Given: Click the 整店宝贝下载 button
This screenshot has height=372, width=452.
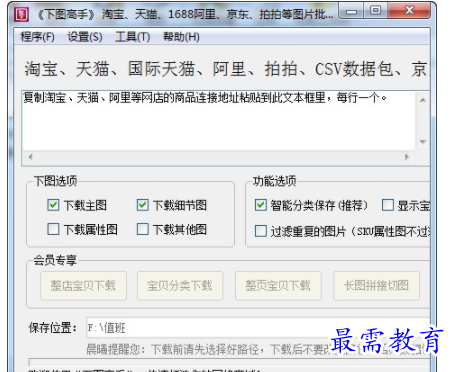Looking at the screenshot, I should tap(83, 286).
